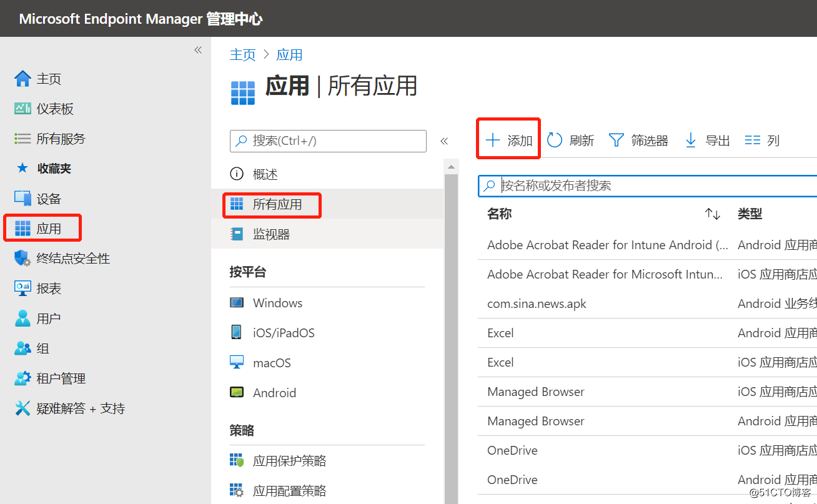Collapse the 应用 blade menu
The width and height of the screenshot is (817, 504).
coord(444,141)
